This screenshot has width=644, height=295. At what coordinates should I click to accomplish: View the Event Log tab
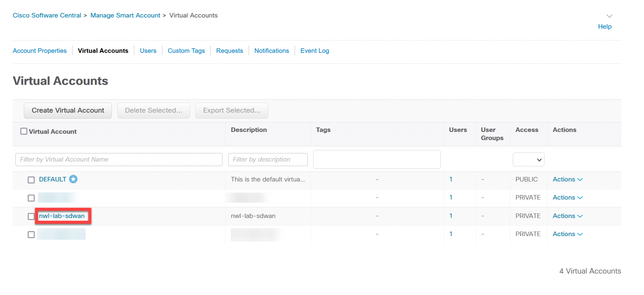tap(314, 51)
